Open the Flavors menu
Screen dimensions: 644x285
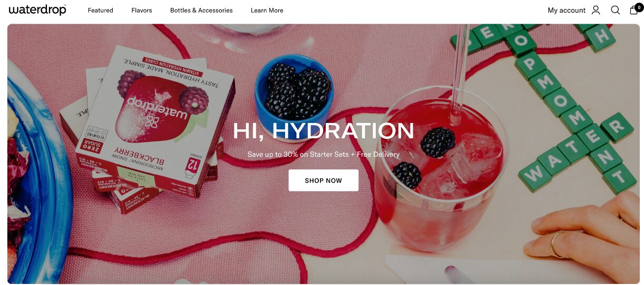142,11
